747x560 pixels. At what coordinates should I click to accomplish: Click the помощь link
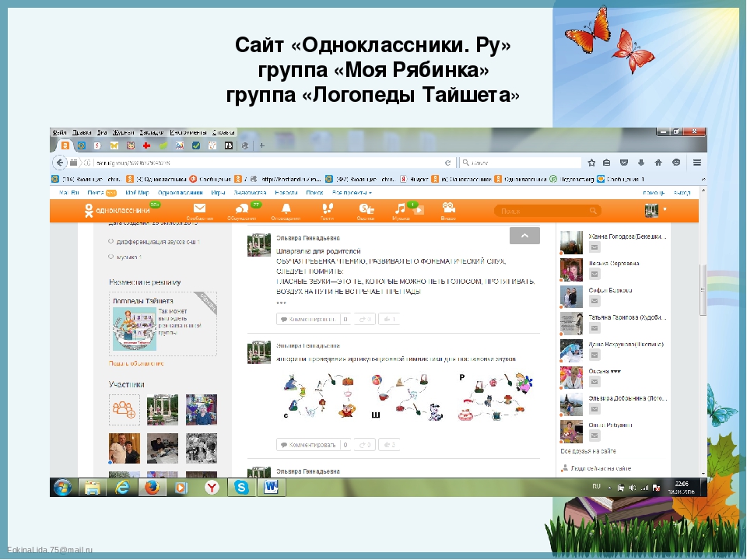coord(654,192)
